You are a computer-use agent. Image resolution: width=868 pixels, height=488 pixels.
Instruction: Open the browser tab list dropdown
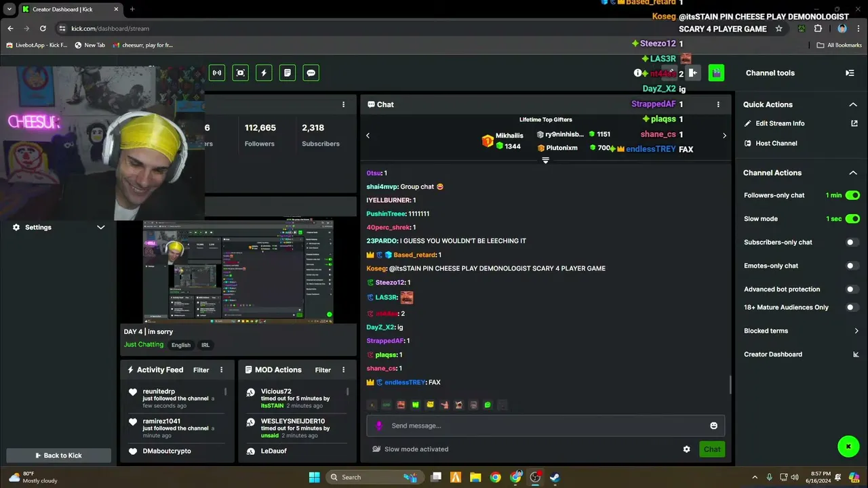pos(9,9)
